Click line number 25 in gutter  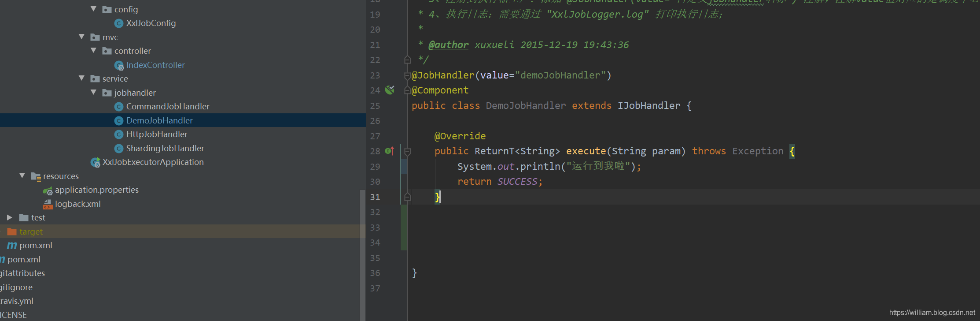(x=375, y=106)
